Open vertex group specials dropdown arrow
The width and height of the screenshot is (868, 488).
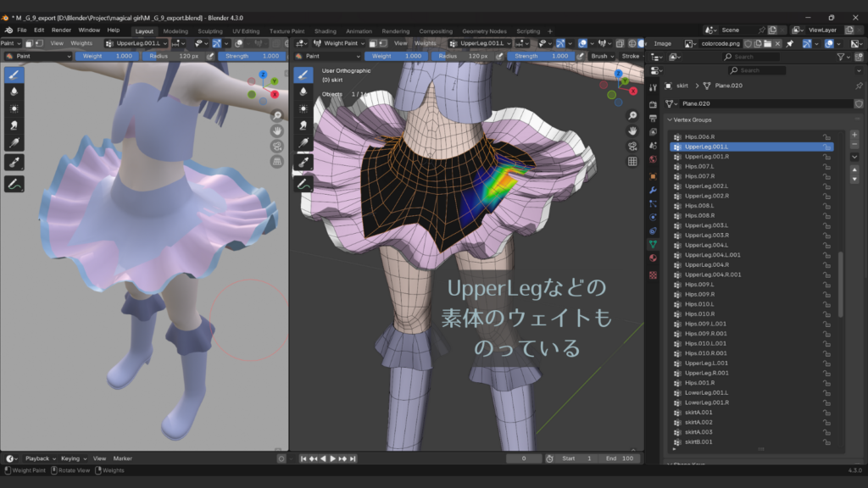point(854,157)
